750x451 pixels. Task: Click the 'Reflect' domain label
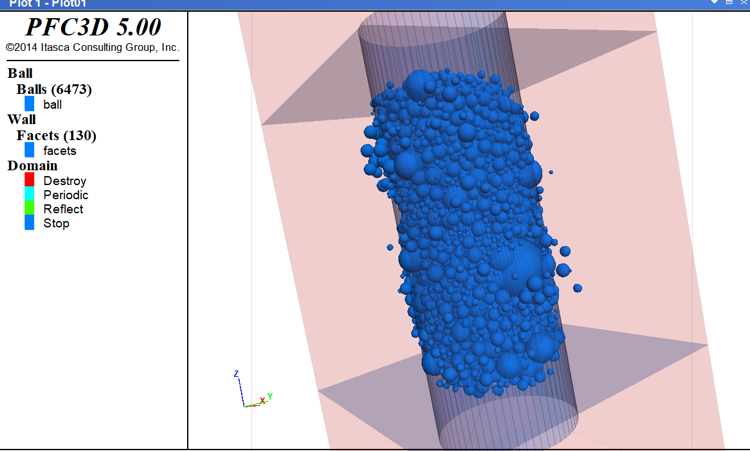pyautogui.click(x=63, y=209)
